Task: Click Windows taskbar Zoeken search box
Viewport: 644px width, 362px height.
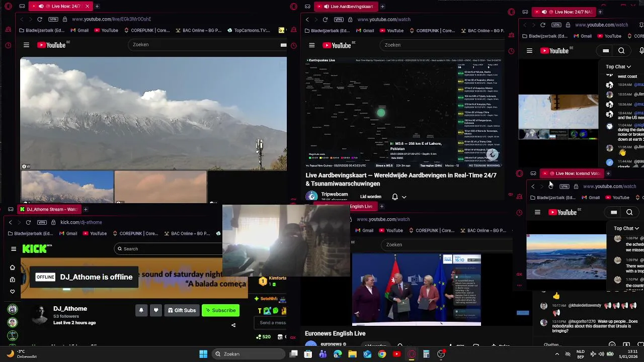Action: pyautogui.click(x=249, y=354)
